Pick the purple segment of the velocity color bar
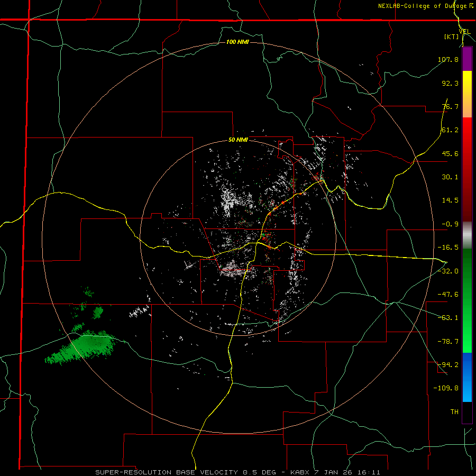This screenshot has width=476, height=476. (x=467, y=59)
